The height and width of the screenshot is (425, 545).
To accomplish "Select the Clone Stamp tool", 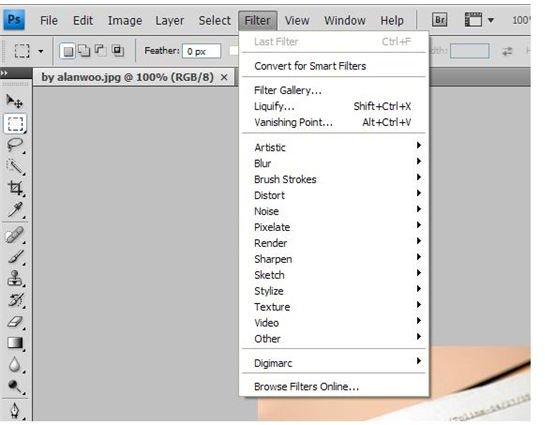I will [x=15, y=278].
